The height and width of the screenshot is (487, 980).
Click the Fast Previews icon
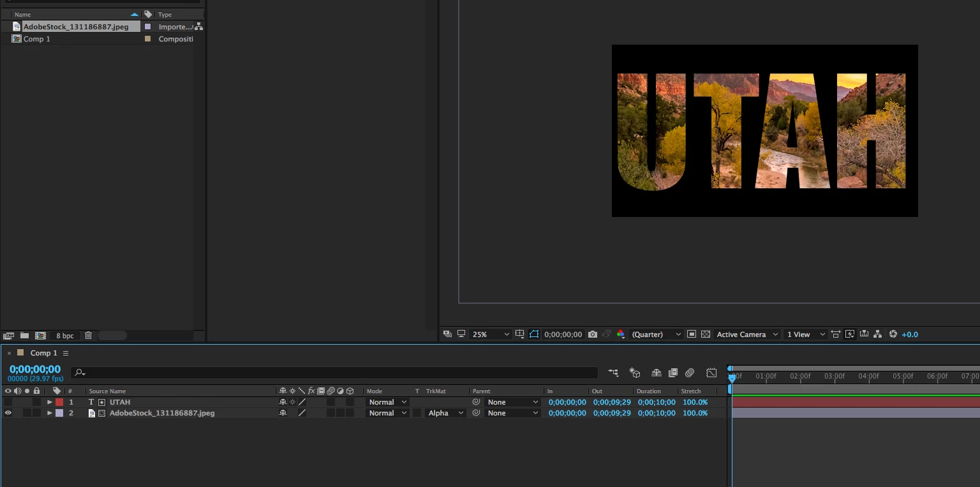point(850,334)
